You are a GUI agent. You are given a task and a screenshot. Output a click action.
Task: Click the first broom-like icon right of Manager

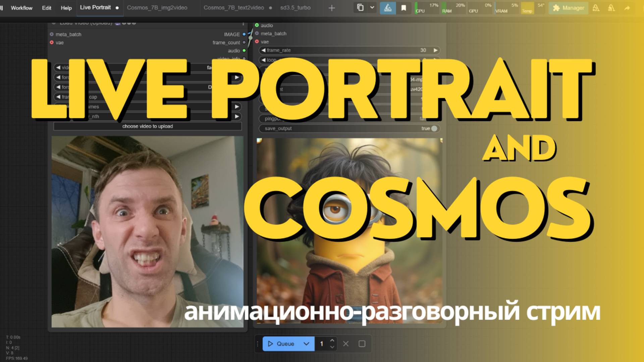point(596,8)
